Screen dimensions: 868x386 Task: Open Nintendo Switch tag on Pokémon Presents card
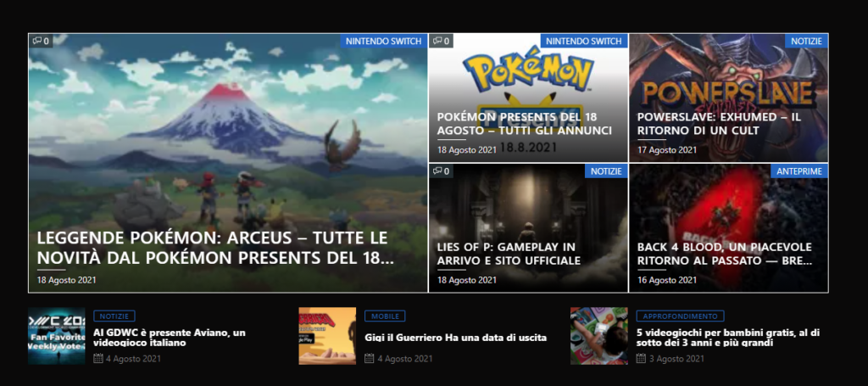pos(584,41)
